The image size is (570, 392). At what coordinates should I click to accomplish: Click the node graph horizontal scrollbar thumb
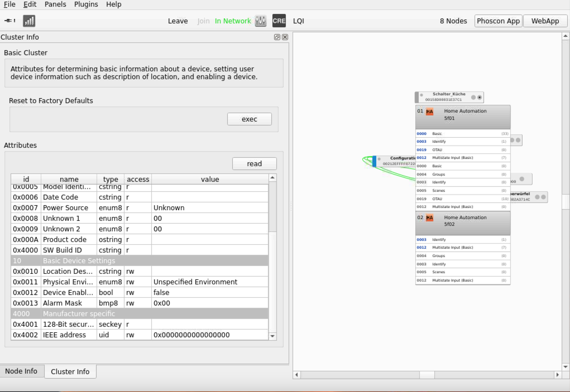coord(427,375)
